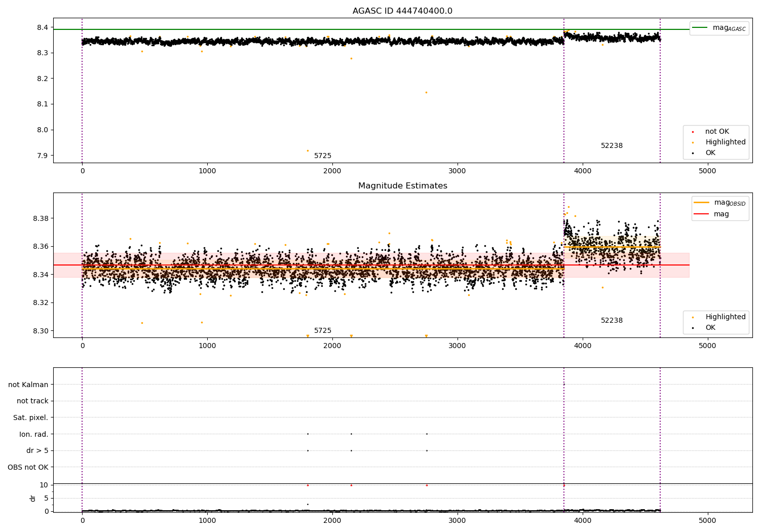The width and height of the screenshot is (760, 532).
Task: Click the 'not track' axis label
Action: [32, 401]
